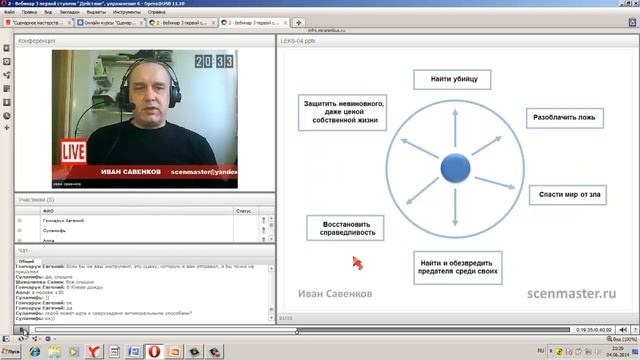Show hidden tray icons arrow
Viewport: 640px width, 360px height.
tap(551, 351)
